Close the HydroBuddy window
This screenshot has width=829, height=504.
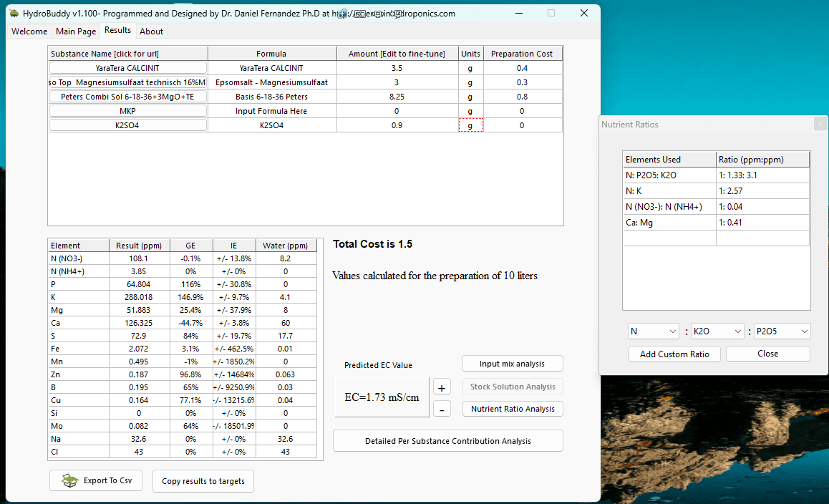pos(583,13)
